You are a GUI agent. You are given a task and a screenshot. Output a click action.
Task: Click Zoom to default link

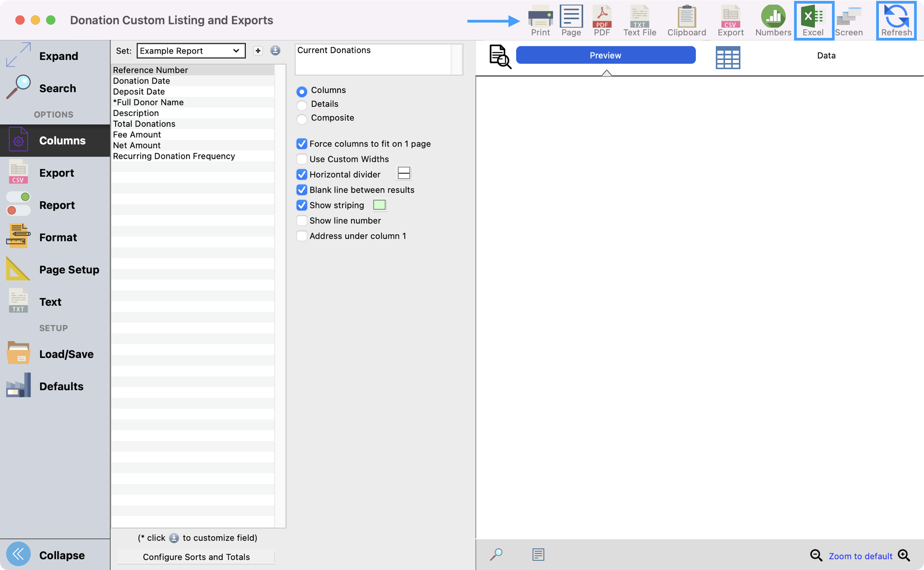(860, 556)
